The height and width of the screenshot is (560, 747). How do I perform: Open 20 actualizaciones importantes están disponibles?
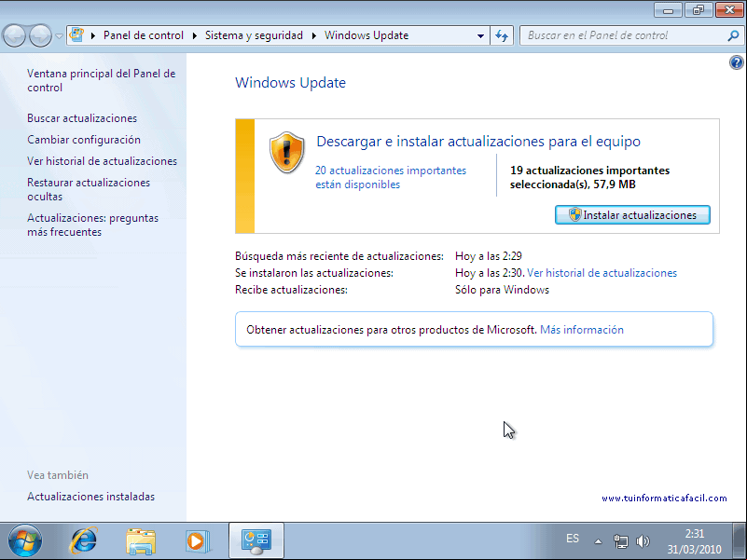point(391,177)
